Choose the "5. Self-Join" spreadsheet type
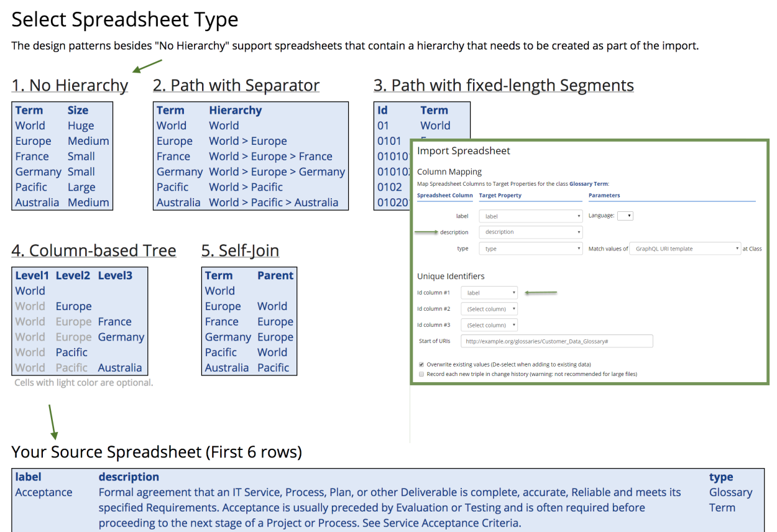 pyautogui.click(x=240, y=250)
